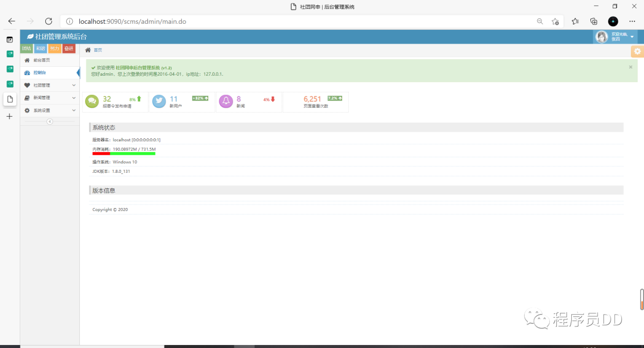Viewport: 644px width, 348px height.
Task: View site information icon in address bar
Action: (x=69, y=21)
